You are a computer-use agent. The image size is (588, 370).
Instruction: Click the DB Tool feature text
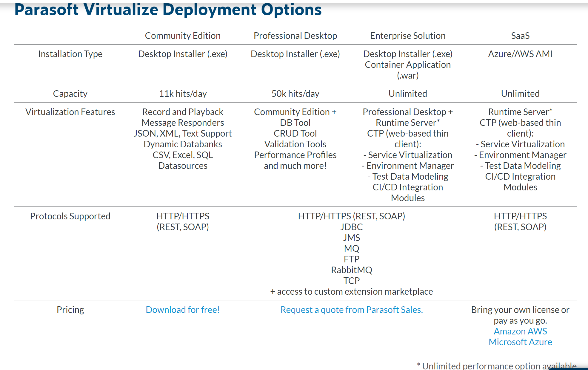[295, 123]
